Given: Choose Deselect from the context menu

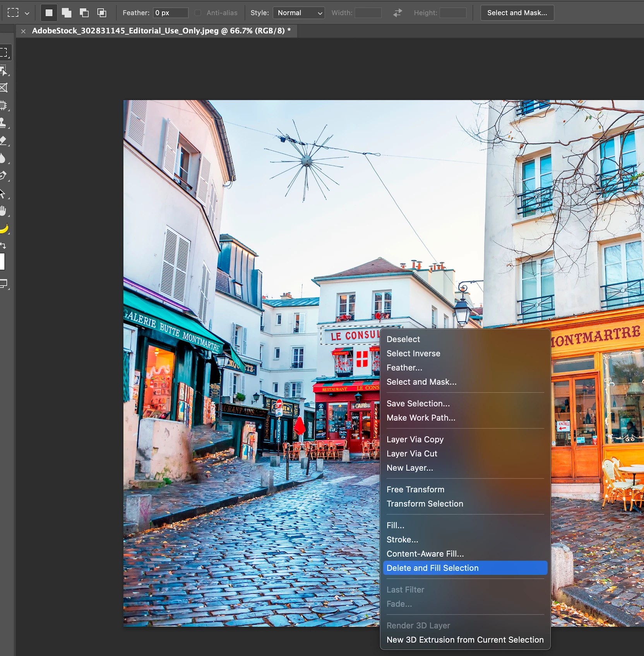Looking at the screenshot, I should (465, 339).
